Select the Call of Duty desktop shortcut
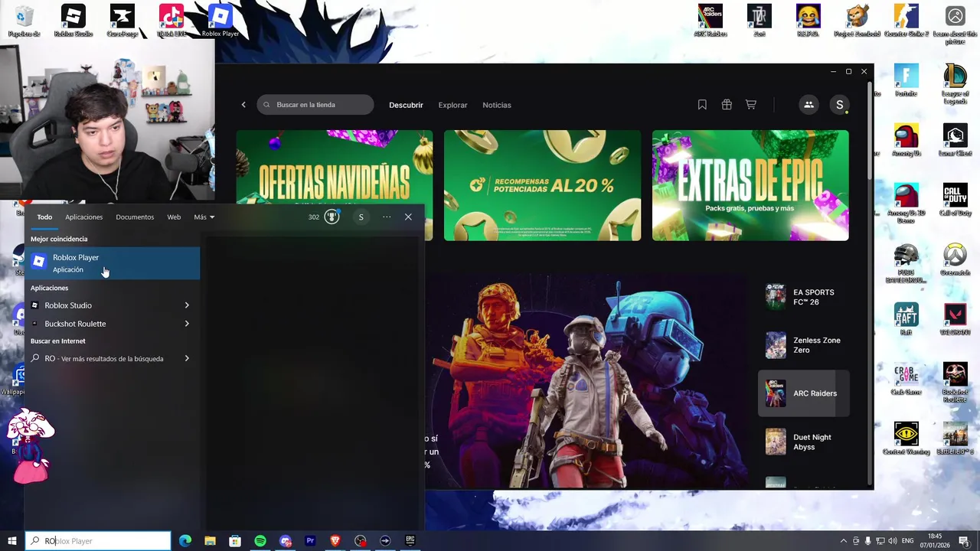Image resolution: width=980 pixels, height=551 pixels. click(955, 199)
